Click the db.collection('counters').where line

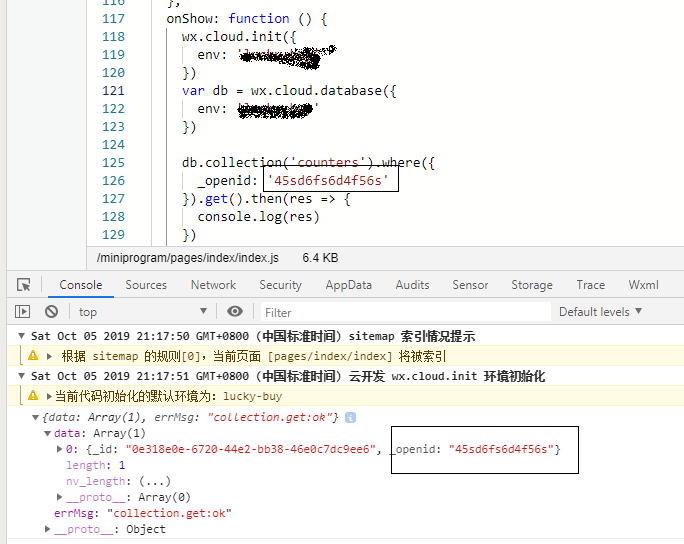pyautogui.click(x=308, y=163)
